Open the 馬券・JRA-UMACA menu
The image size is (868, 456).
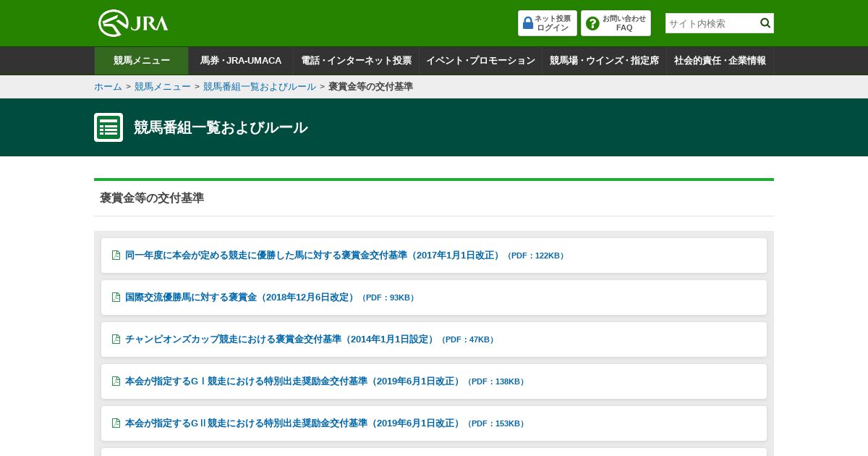pyautogui.click(x=241, y=61)
